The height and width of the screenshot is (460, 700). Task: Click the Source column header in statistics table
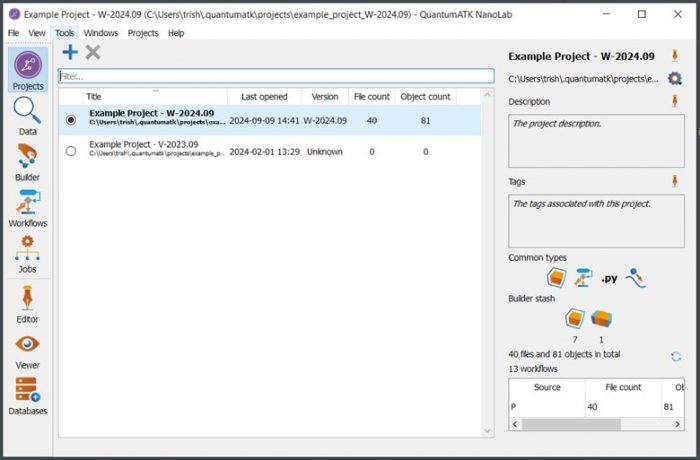[547, 387]
